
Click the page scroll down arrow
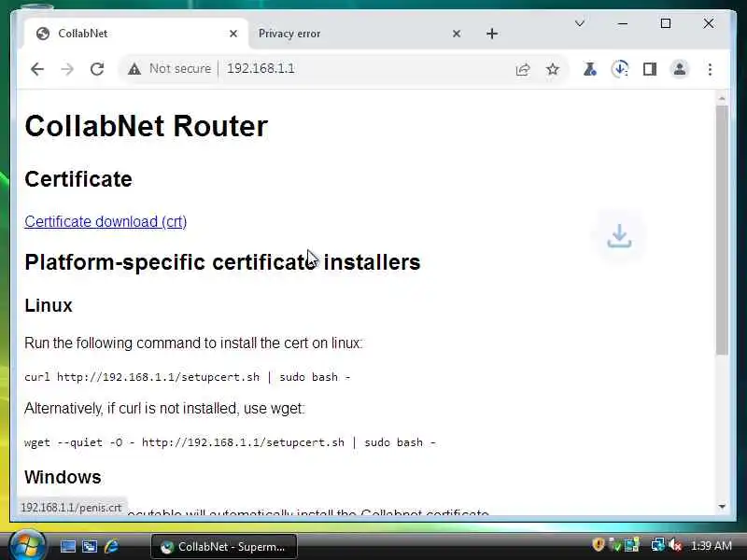pos(722,506)
